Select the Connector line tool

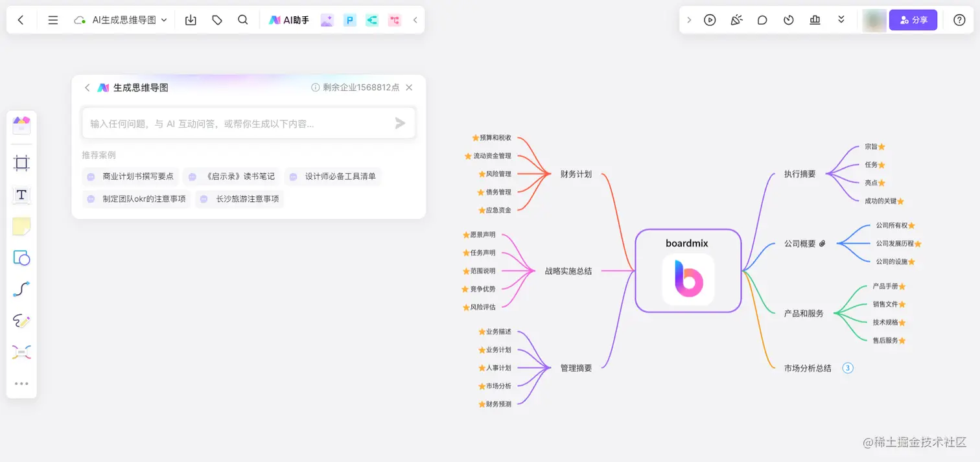click(x=21, y=290)
